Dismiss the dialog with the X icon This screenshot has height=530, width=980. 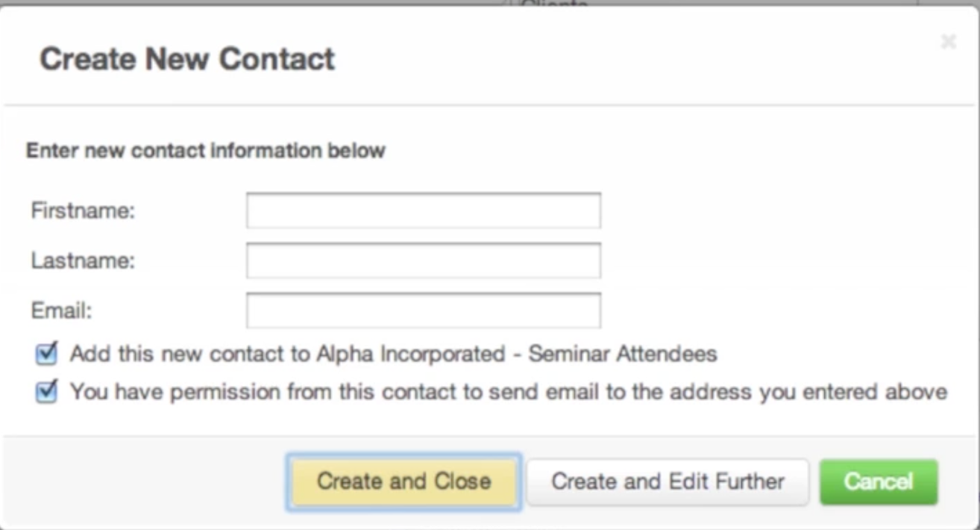[x=948, y=42]
